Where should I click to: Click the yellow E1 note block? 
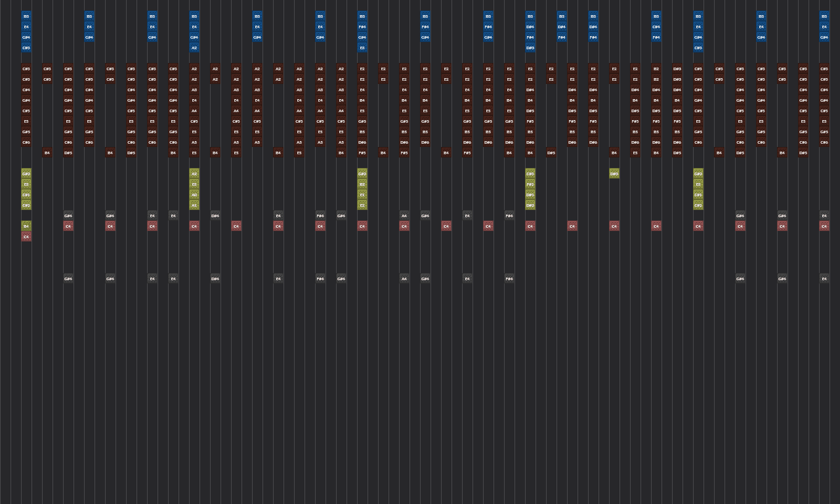362,195
